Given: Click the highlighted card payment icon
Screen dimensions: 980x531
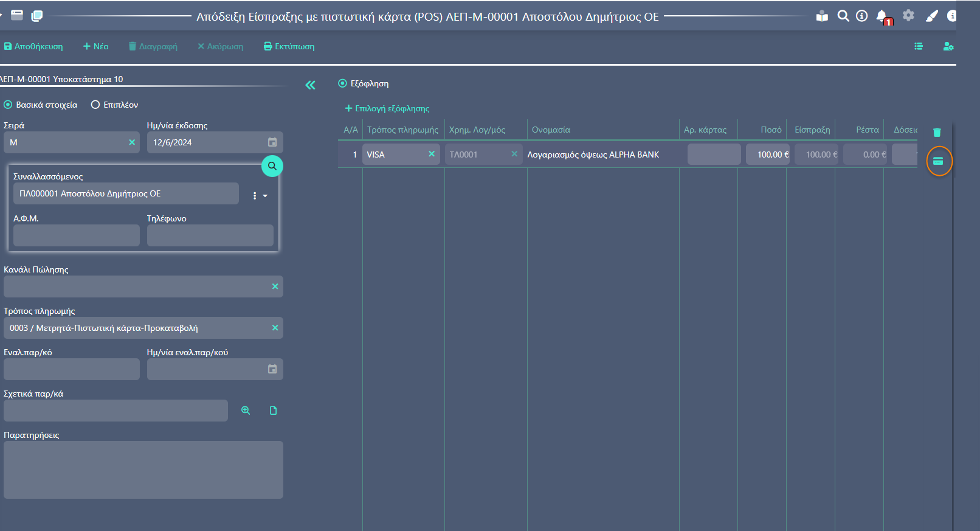Looking at the screenshot, I should (x=938, y=161).
